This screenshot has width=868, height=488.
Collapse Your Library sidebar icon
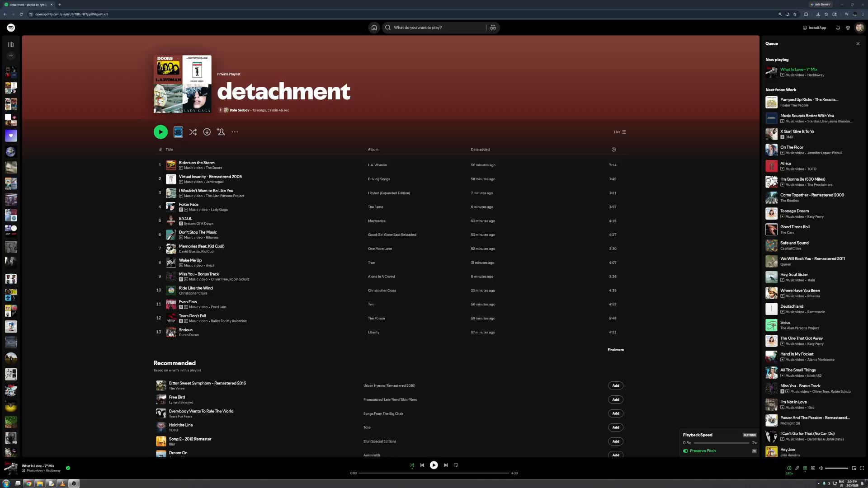pyautogui.click(x=11, y=45)
